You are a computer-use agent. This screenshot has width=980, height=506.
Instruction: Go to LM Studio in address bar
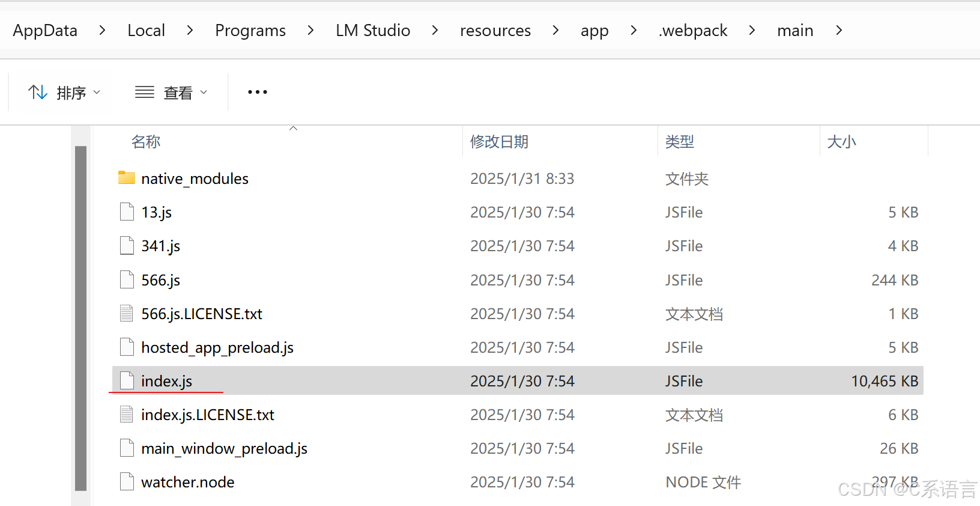(373, 31)
